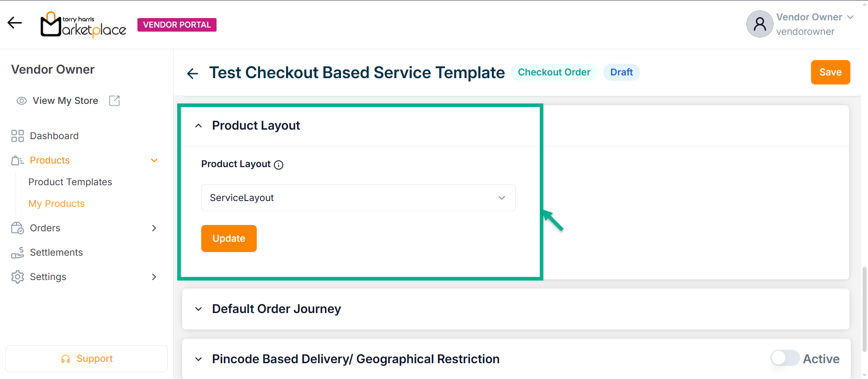This screenshot has height=379, width=868.
Task: Click the Support button at bottom
Action: pyautogui.click(x=86, y=359)
